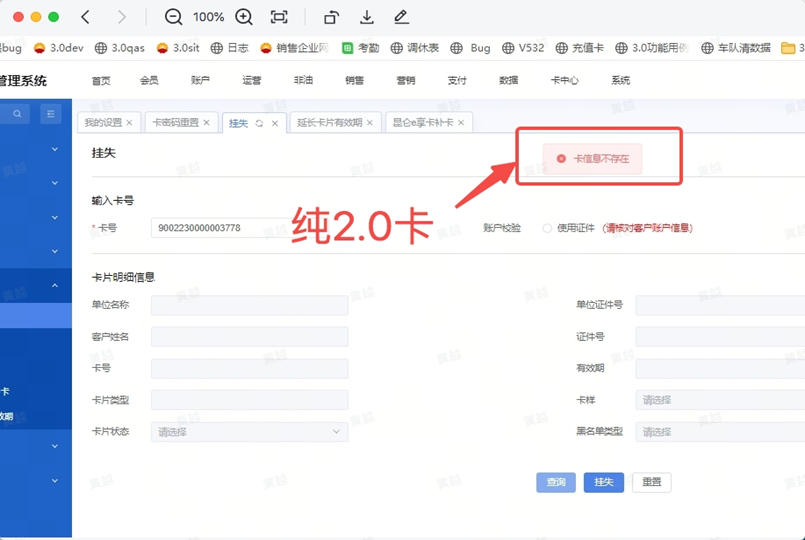
Task: Open the 会员 menu in navigation bar
Action: 149,80
